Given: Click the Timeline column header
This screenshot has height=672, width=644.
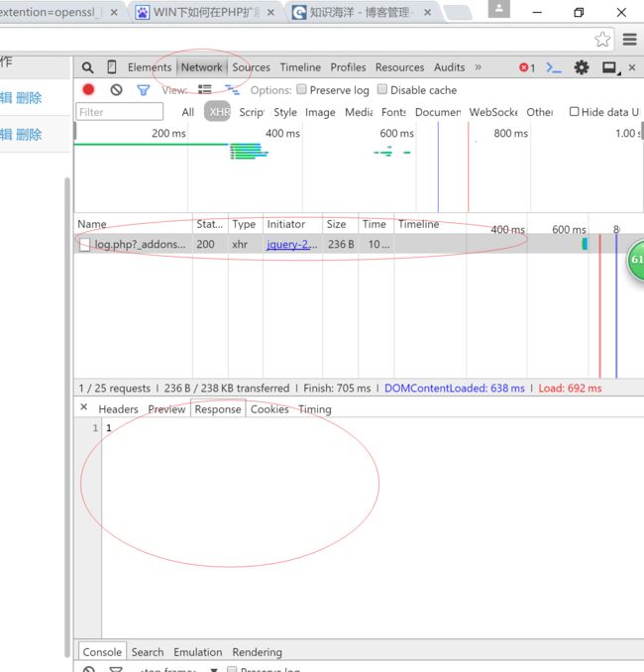Looking at the screenshot, I should tap(419, 224).
